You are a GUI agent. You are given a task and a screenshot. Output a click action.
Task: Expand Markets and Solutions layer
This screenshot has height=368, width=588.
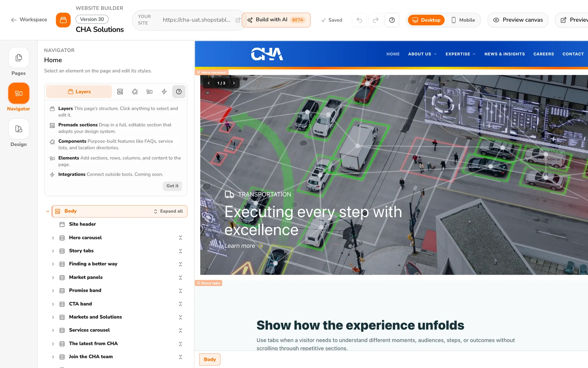53,317
